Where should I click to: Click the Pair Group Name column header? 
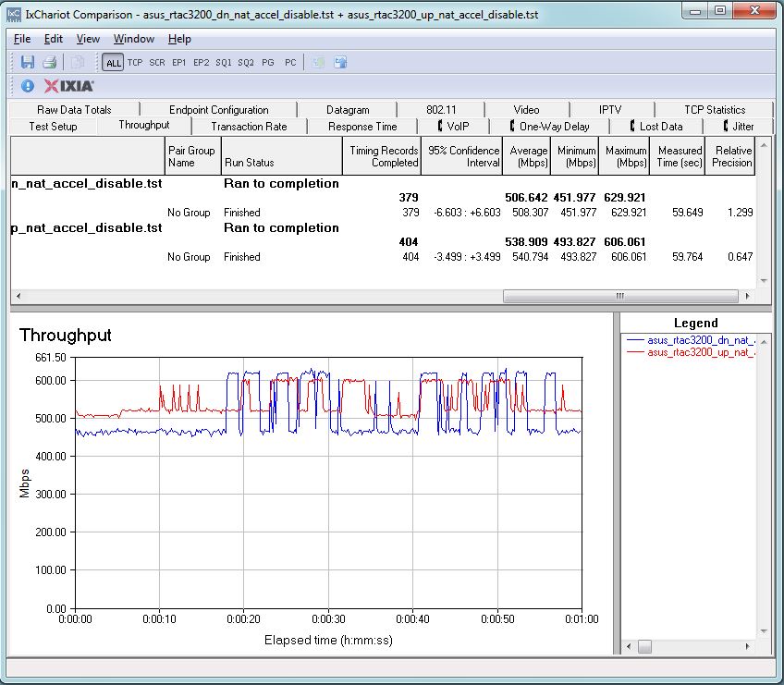[192, 156]
